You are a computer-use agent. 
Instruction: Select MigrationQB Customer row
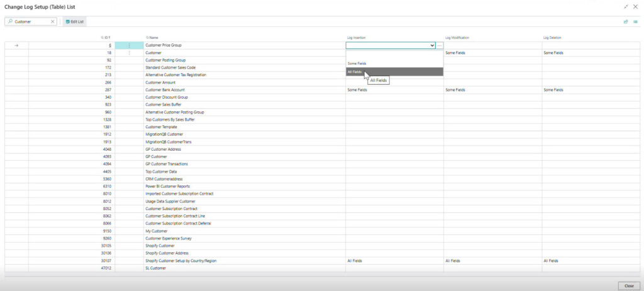(x=322, y=135)
